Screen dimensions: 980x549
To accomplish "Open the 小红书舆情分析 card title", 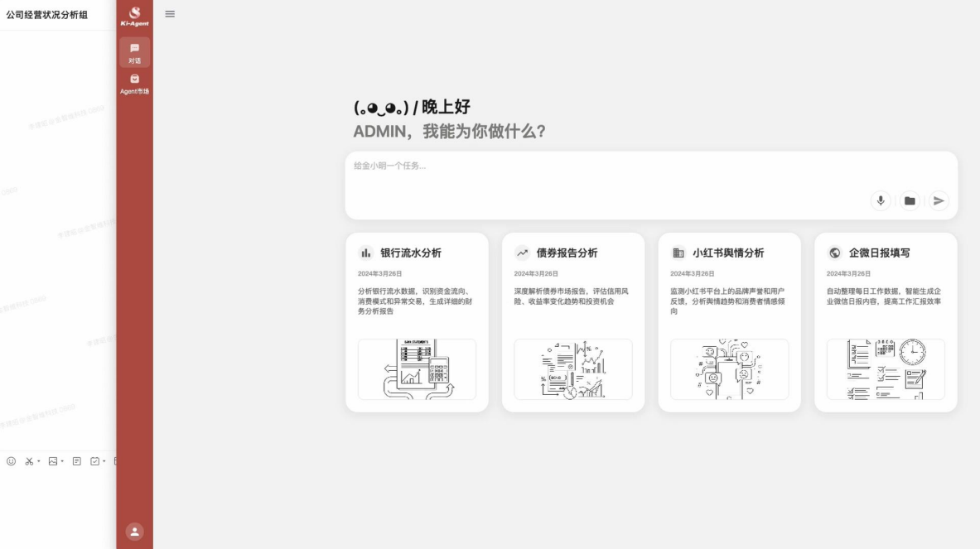I will pyautogui.click(x=728, y=253).
